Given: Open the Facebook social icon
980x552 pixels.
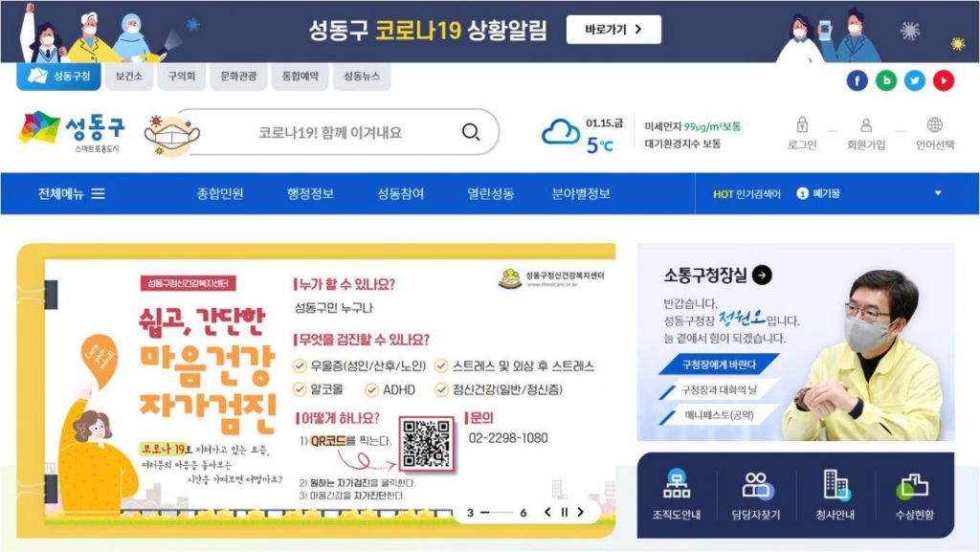Looking at the screenshot, I should (x=857, y=81).
